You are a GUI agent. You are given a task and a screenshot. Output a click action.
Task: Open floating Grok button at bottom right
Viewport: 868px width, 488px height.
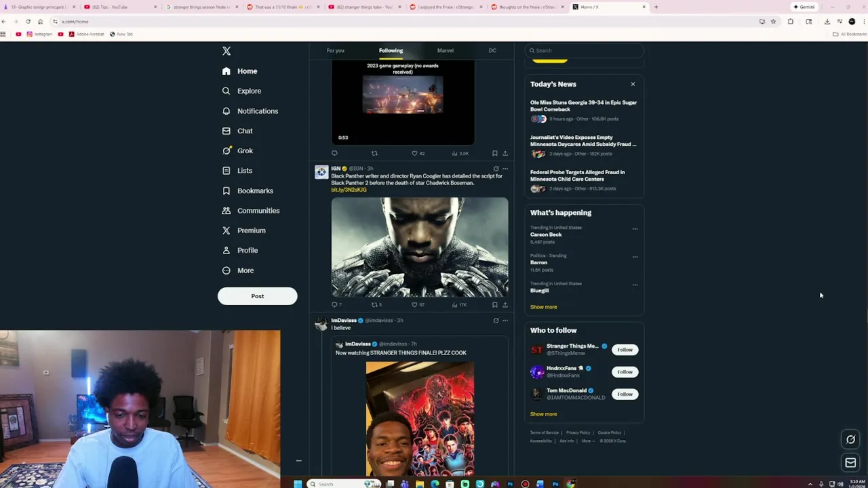(x=850, y=439)
